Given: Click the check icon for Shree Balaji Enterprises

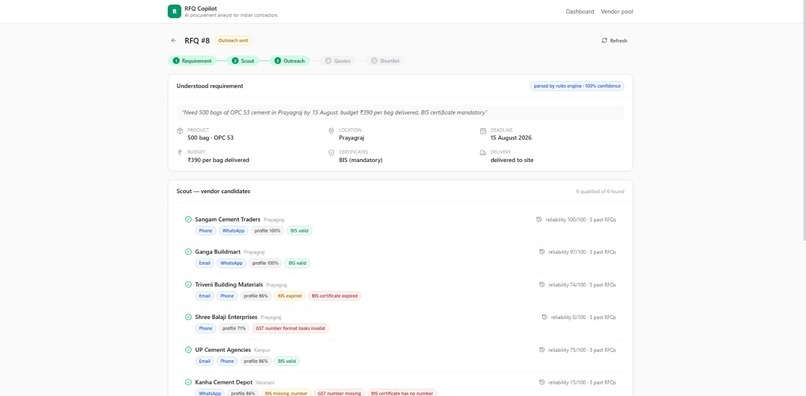Looking at the screenshot, I should 188,317.
